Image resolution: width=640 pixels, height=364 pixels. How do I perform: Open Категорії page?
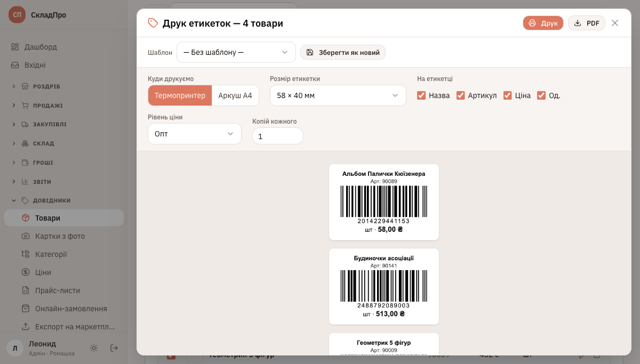coord(64,254)
